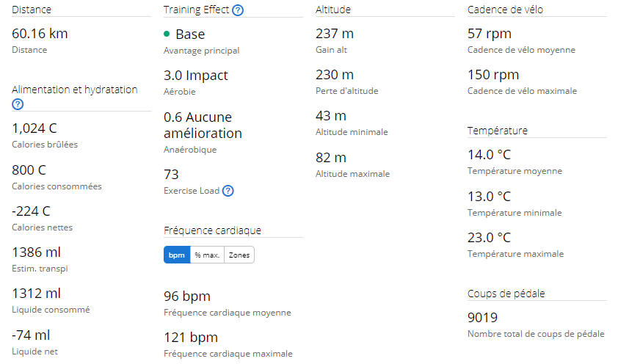Click the 23.0 °C maximum temperature value
This screenshot has height=364, width=629.
point(489,238)
